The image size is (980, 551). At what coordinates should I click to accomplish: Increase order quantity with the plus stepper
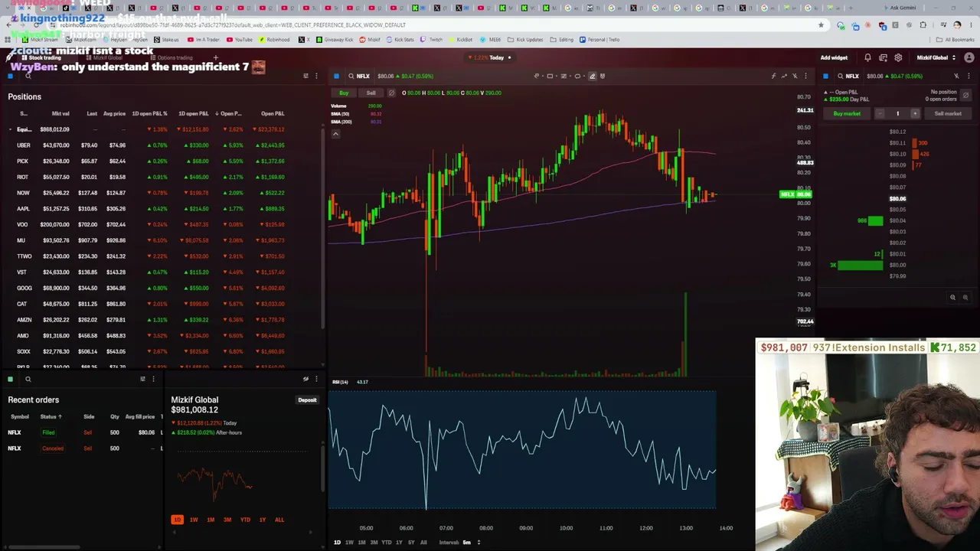click(x=914, y=113)
